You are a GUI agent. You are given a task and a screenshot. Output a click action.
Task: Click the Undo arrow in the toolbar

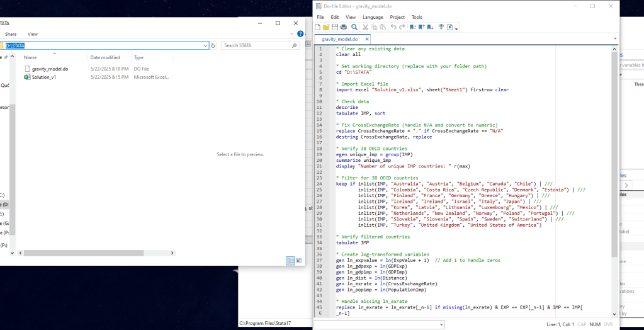click(x=393, y=27)
